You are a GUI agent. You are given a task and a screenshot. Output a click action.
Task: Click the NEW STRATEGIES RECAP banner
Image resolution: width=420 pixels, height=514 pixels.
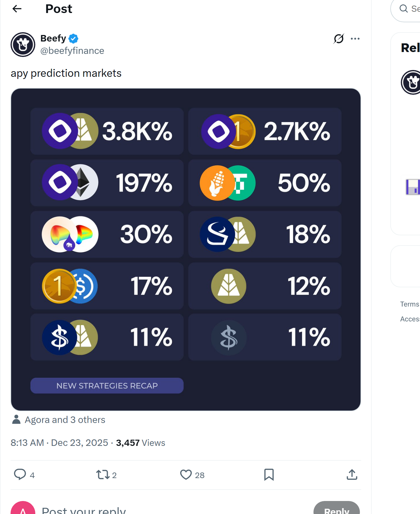click(x=107, y=385)
